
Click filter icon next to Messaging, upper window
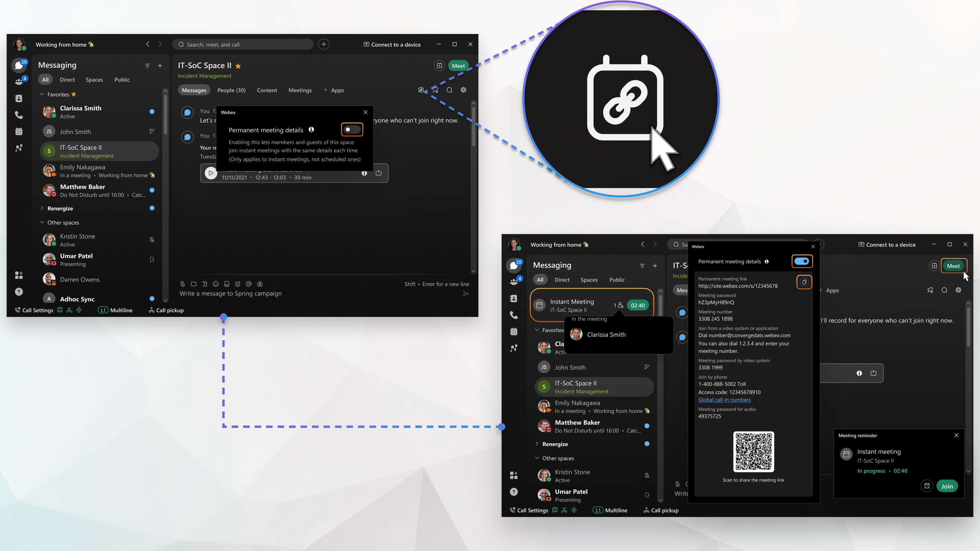[x=147, y=66]
